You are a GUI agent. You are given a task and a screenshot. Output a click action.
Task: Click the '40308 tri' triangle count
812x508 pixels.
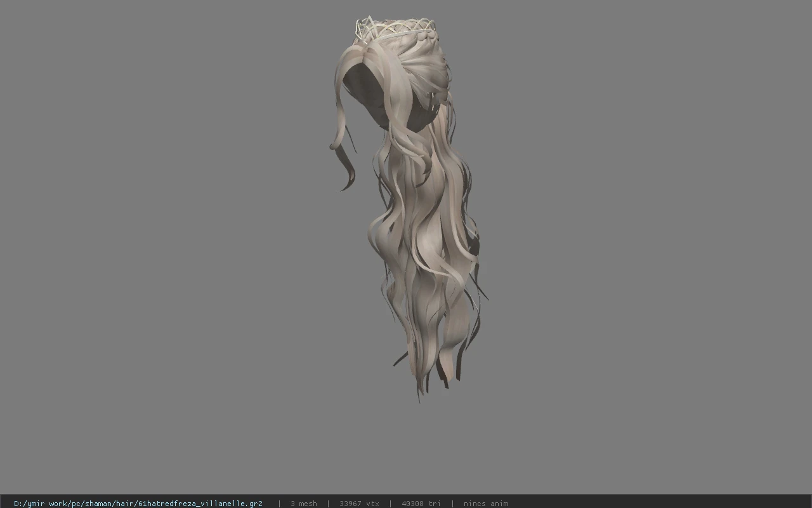pos(421,504)
